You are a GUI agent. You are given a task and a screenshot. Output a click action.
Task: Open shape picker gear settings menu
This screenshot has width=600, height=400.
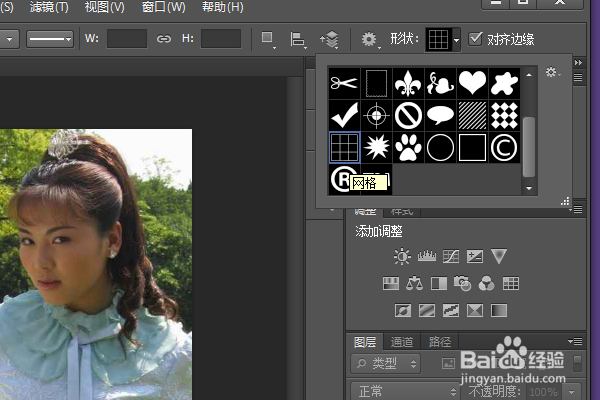click(553, 72)
